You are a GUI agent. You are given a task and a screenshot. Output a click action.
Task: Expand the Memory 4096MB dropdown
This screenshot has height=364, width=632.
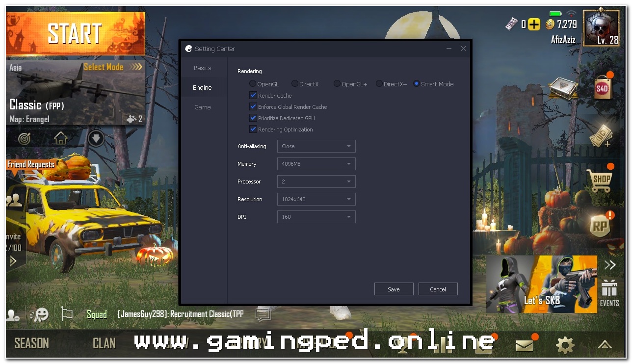click(316, 164)
